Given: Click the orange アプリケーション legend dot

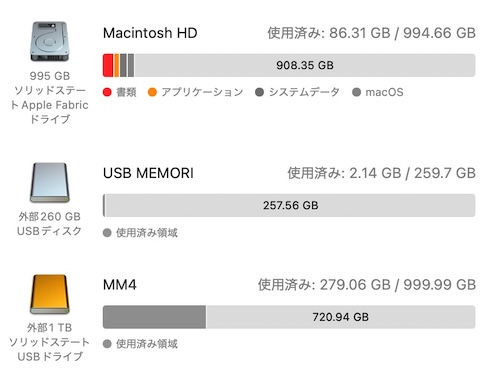Looking at the screenshot, I should (x=152, y=92).
